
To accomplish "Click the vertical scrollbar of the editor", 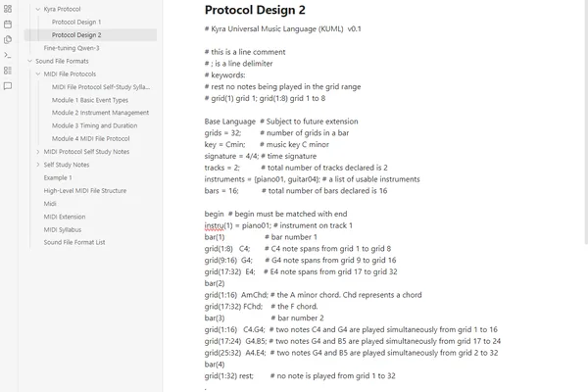I will 586,123.
